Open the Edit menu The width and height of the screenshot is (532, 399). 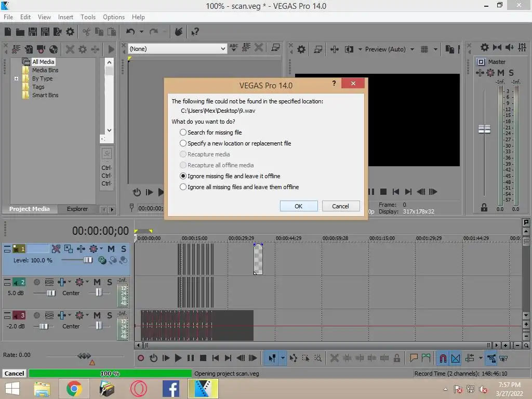(x=25, y=17)
